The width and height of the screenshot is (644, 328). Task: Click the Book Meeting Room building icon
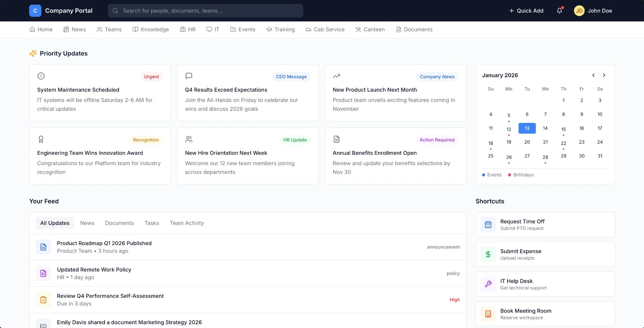(x=488, y=314)
